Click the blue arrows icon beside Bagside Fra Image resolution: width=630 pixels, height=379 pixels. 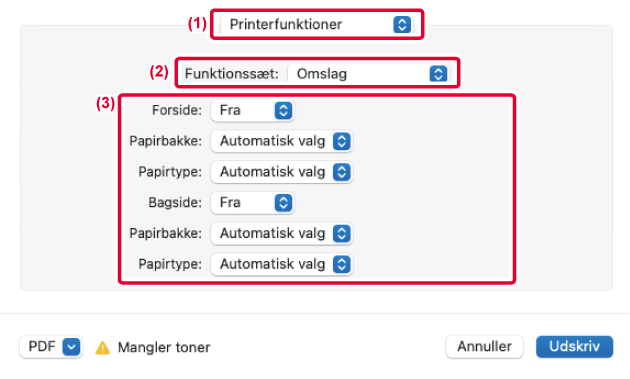click(x=283, y=203)
